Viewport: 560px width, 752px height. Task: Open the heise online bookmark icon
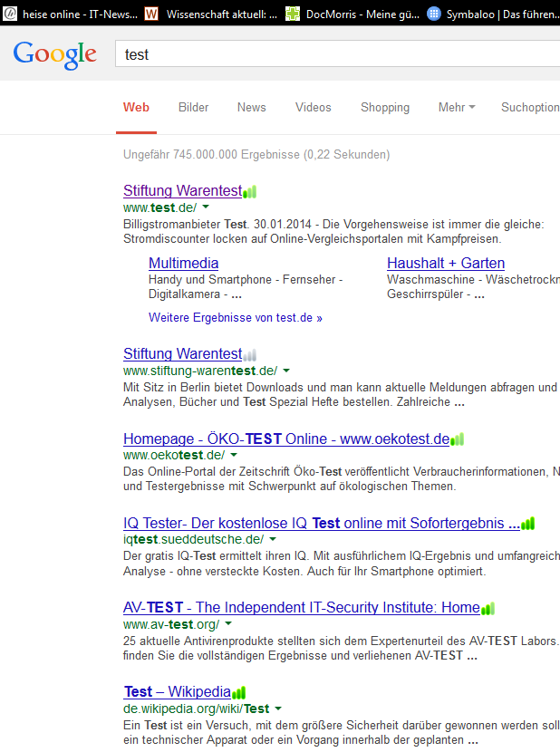click(10, 14)
